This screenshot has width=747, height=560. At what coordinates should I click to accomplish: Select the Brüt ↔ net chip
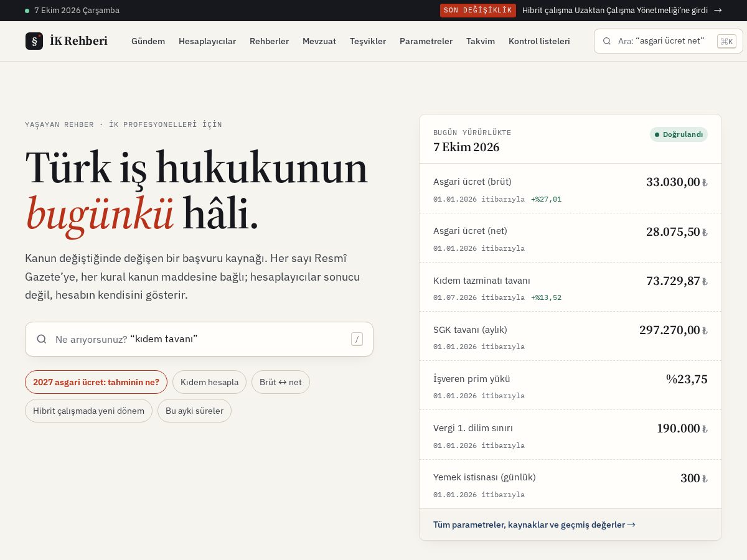pos(280,382)
